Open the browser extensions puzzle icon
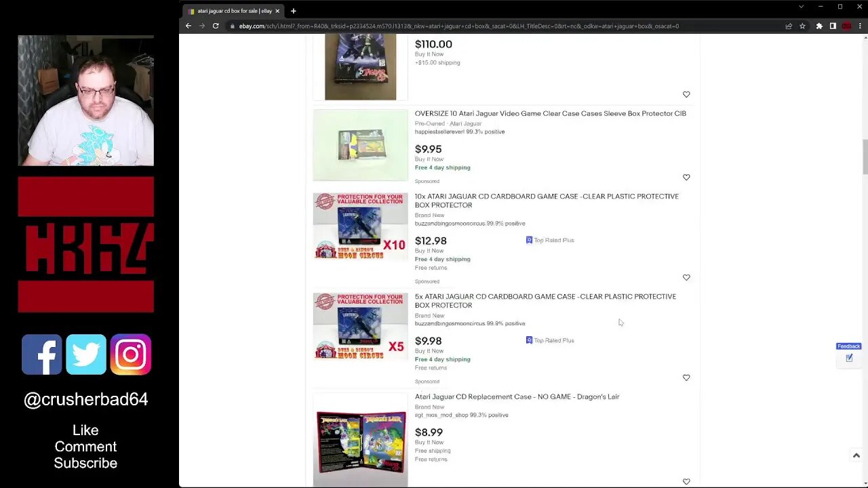Image resolution: width=868 pixels, height=488 pixels. [x=819, y=26]
